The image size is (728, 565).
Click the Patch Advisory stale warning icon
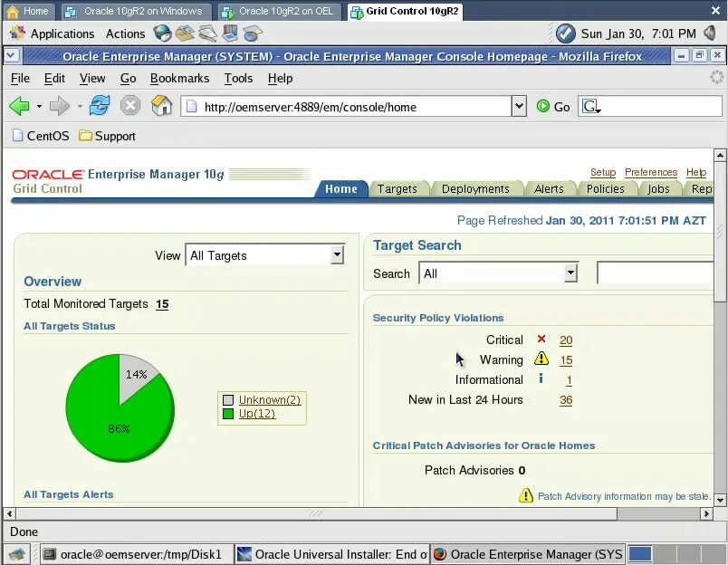coord(525,496)
